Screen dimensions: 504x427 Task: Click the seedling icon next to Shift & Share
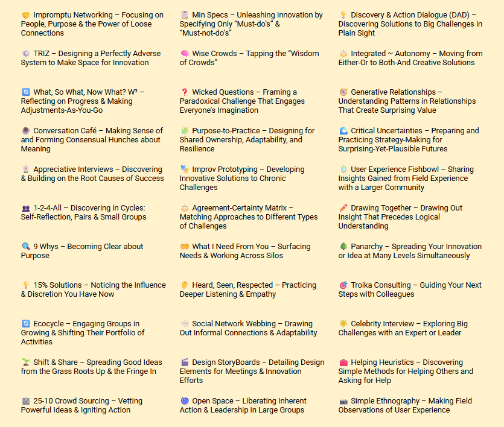(x=26, y=362)
